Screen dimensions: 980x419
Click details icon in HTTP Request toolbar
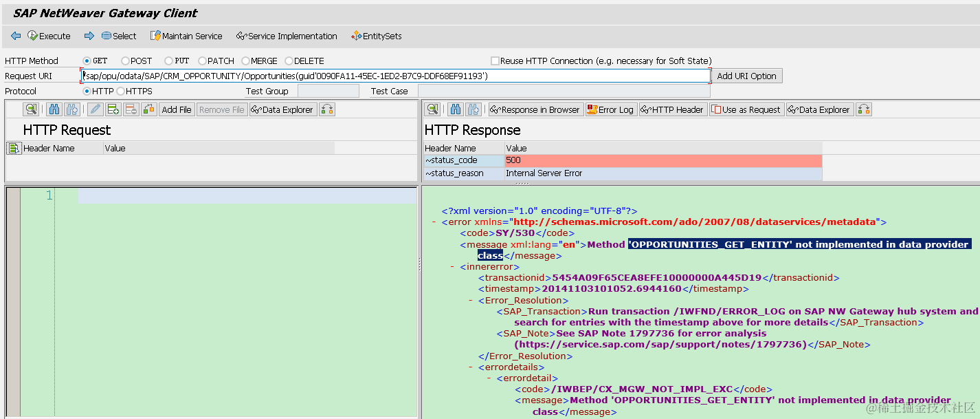tap(31, 109)
